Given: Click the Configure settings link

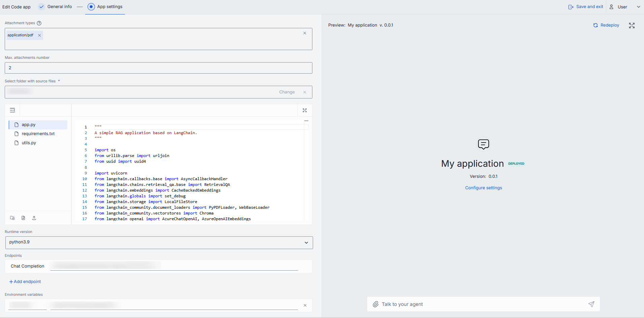Looking at the screenshot, I should [x=483, y=188].
